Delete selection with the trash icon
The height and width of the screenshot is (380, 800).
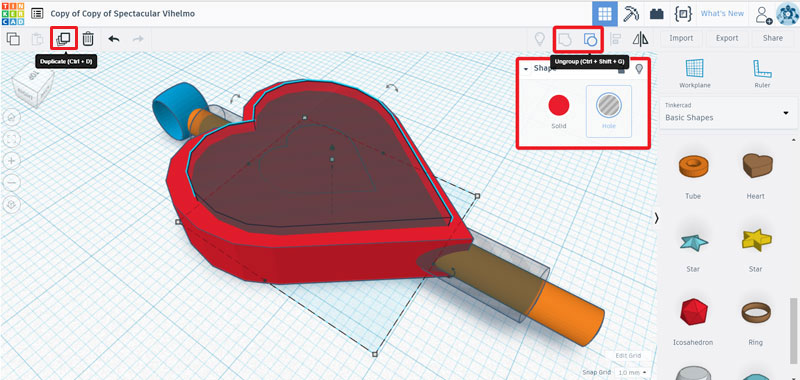tap(88, 39)
